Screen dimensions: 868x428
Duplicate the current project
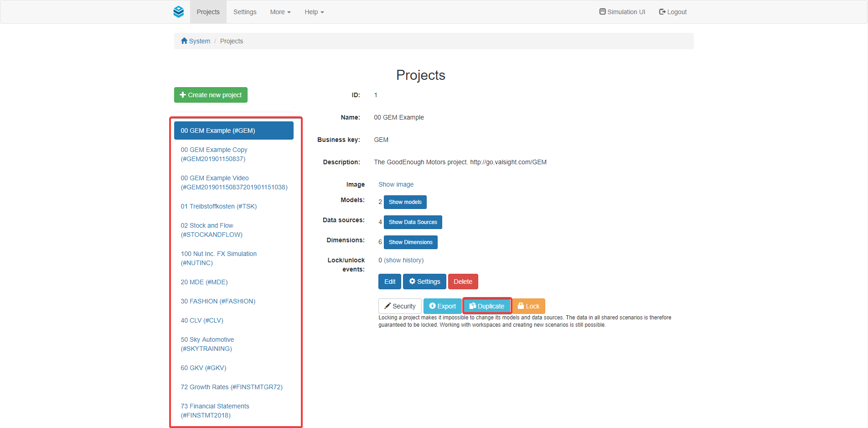(x=487, y=306)
